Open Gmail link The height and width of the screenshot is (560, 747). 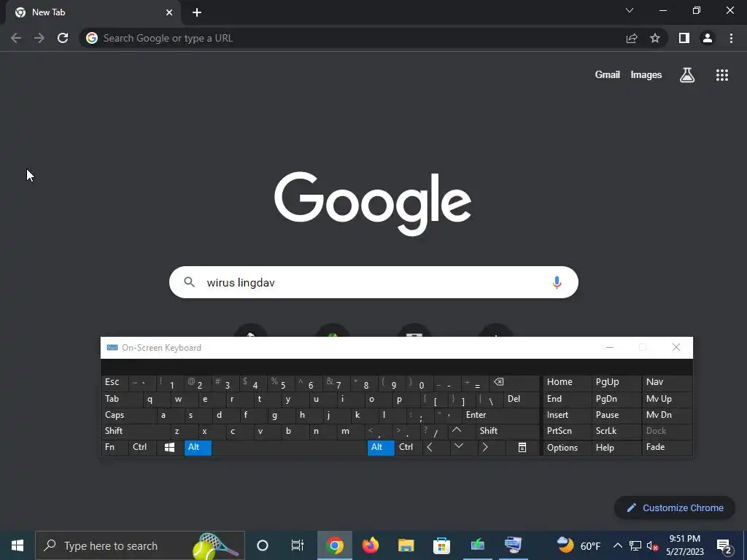(x=608, y=75)
